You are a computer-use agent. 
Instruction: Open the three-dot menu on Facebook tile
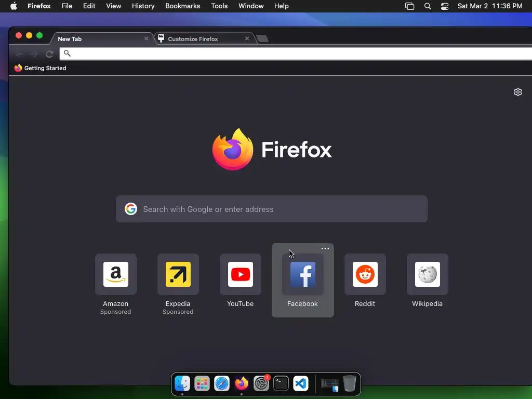325,248
